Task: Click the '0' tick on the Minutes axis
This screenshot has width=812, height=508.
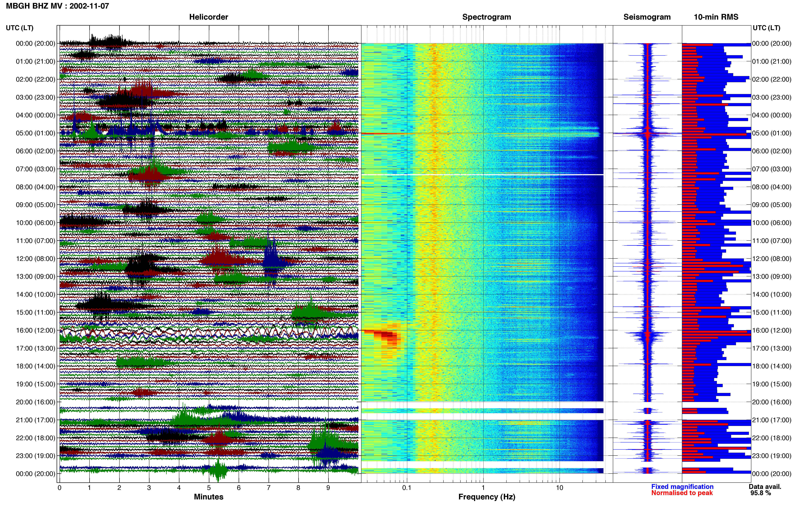Action: click(59, 488)
